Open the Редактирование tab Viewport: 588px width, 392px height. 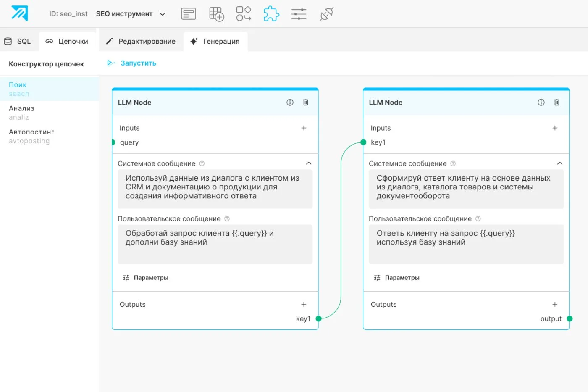click(x=141, y=41)
